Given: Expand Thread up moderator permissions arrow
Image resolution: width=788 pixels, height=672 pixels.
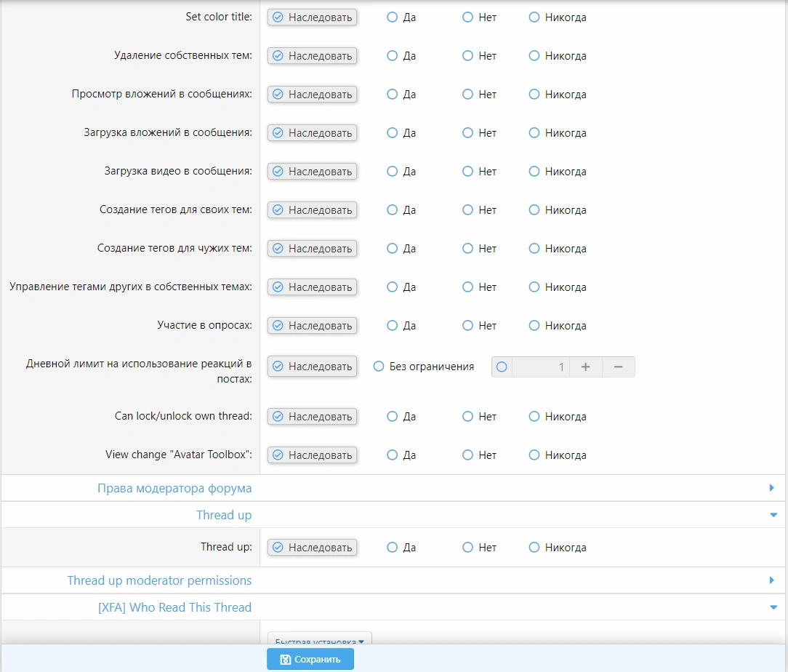Looking at the screenshot, I should tap(771, 580).
